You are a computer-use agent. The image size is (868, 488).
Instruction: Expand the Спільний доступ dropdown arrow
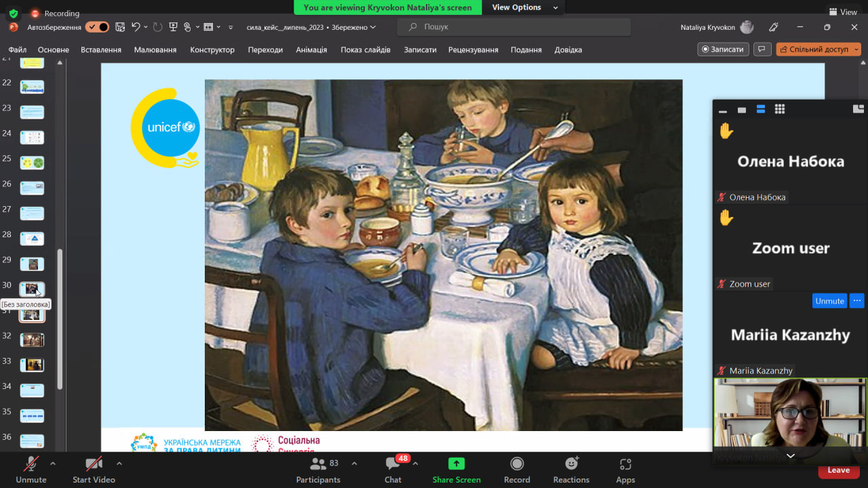coord(856,49)
